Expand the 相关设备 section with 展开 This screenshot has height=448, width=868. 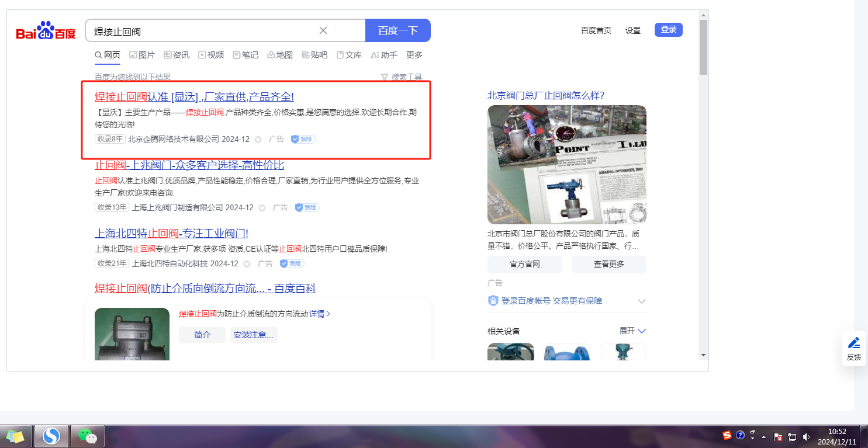[x=632, y=331]
